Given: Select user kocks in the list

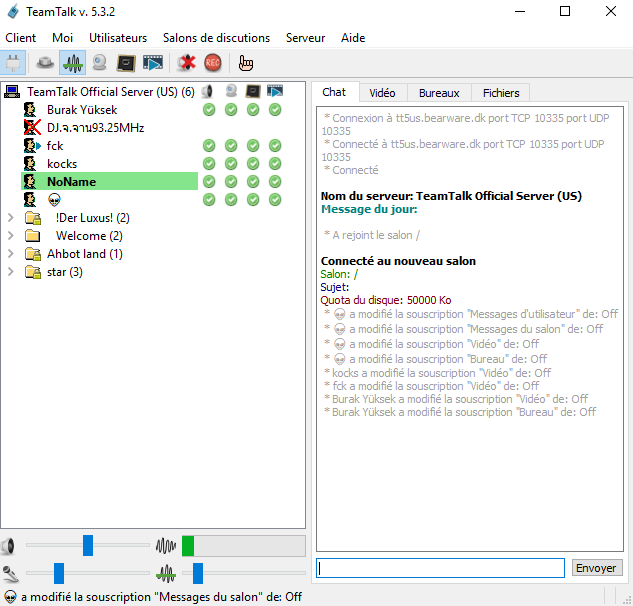Looking at the screenshot, I should pyautogui.click(x=62, y=164).
